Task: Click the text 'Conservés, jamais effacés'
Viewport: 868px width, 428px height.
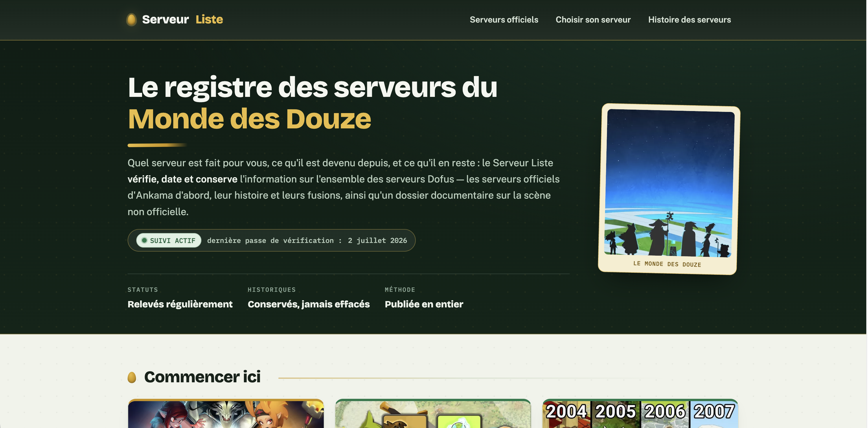Action: tap(309, 304)
